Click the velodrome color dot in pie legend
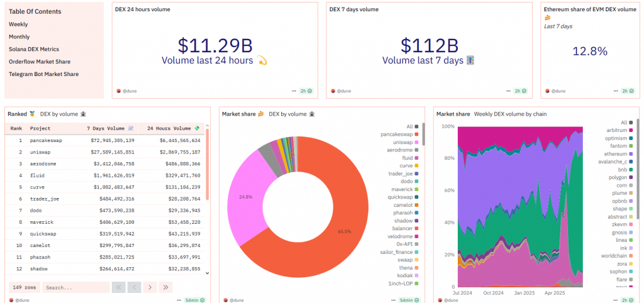The height and width of the screenshot is (303, 644). point(417,236)
